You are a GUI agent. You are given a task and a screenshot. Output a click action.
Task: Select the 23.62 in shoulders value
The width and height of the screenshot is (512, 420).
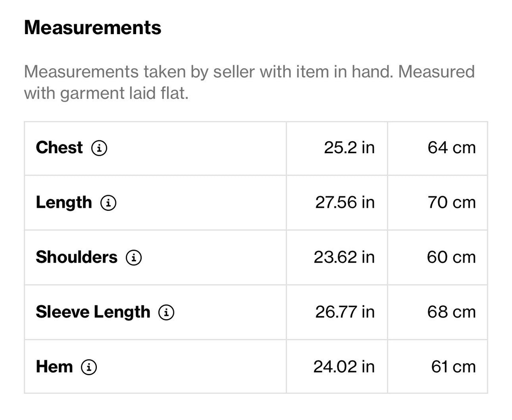pyautogui.click(x=344, y=257)
